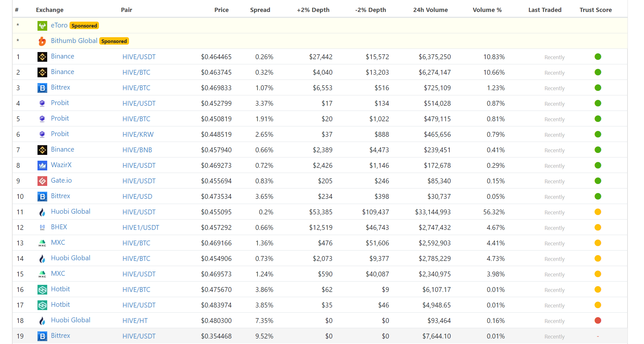Open HIVE/HT pair on Huobi Global
This screenshot has width=644, height=344.
pos(135,321)
